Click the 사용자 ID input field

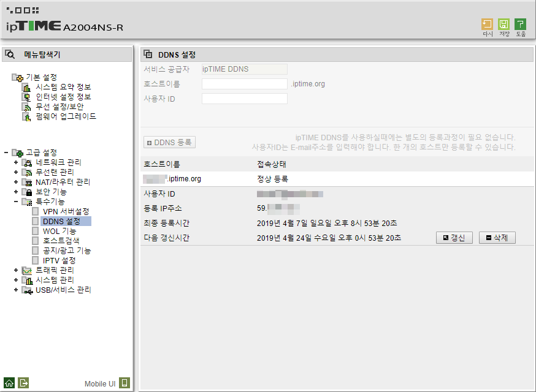click(x=245, y=99)
